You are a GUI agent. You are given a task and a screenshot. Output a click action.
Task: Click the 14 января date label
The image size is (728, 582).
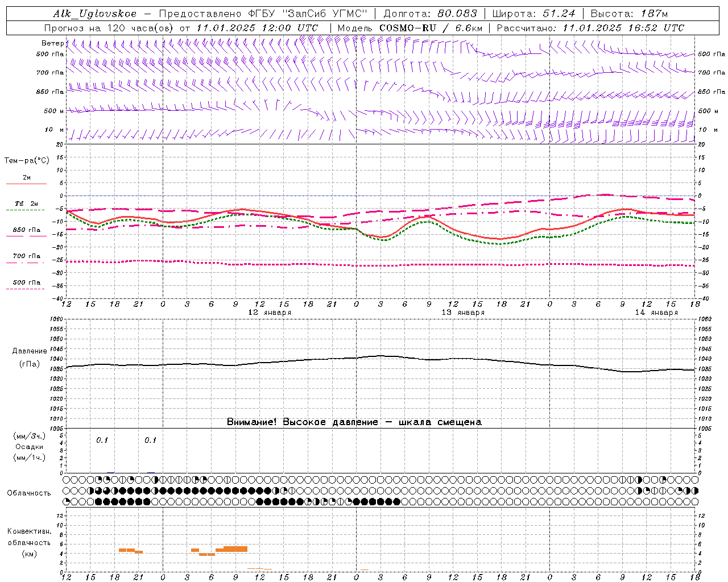click(656, 313)
